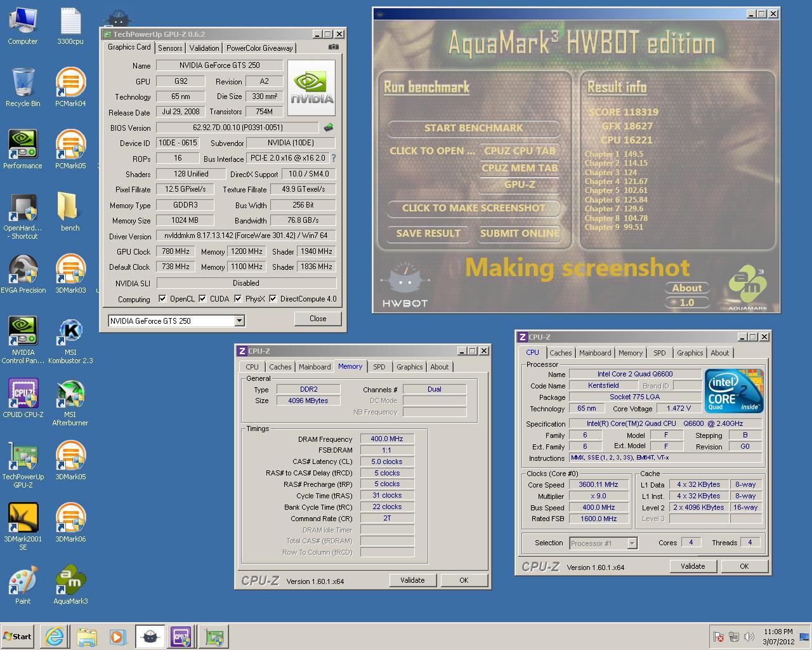Select SPD tab in memory CPU-Z window

click(x=379, y=367)
